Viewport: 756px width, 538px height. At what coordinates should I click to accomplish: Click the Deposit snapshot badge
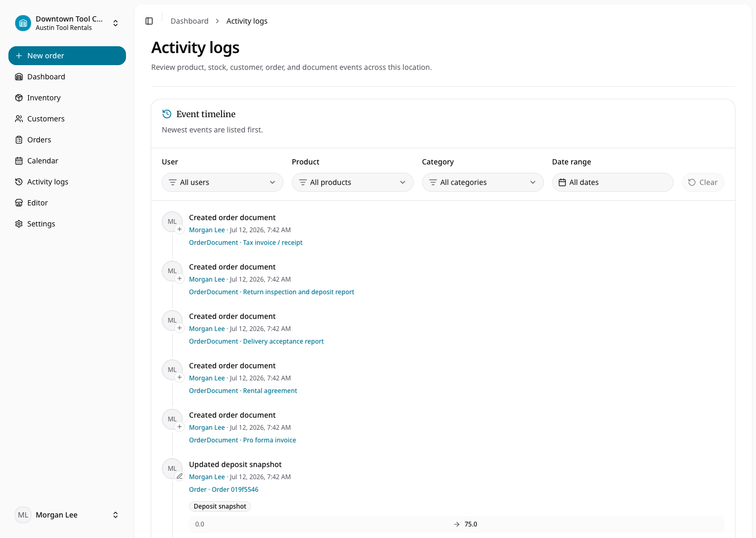click(x=220, y=506)
